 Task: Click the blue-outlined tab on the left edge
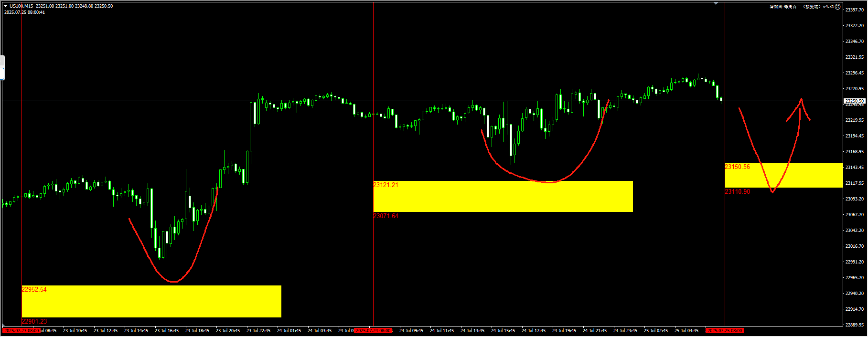[2, 74]
